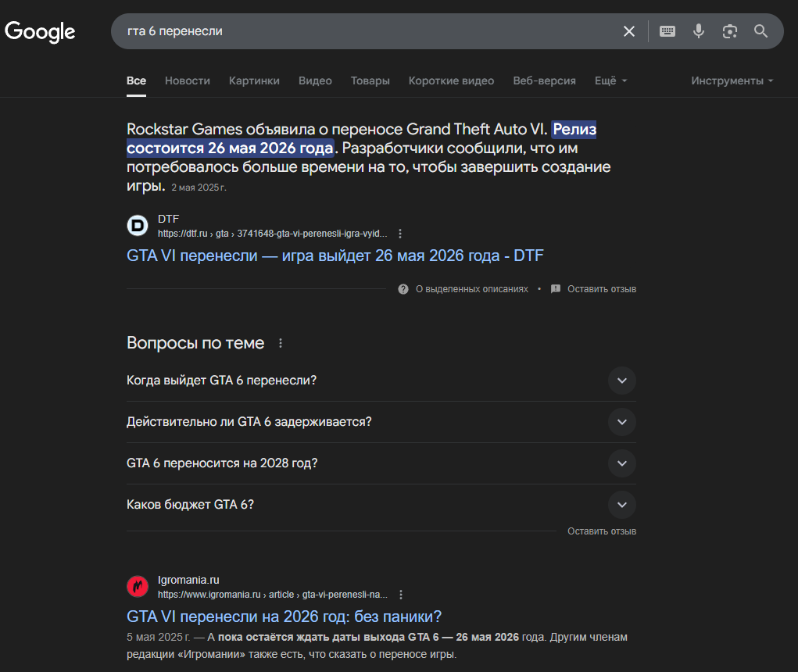Click the igromania.ru URL breadcrumb
The width and height of the screenshot is (798, 672).
(272, 595)
